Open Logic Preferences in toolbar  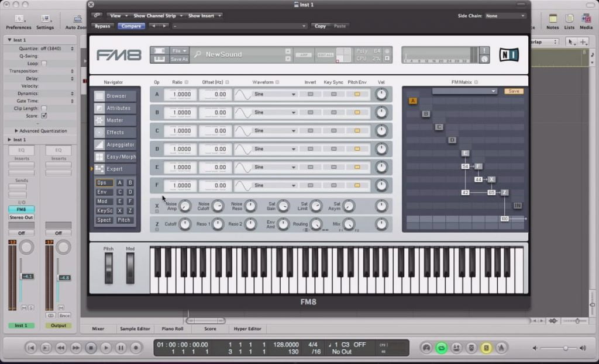(19, 22)
